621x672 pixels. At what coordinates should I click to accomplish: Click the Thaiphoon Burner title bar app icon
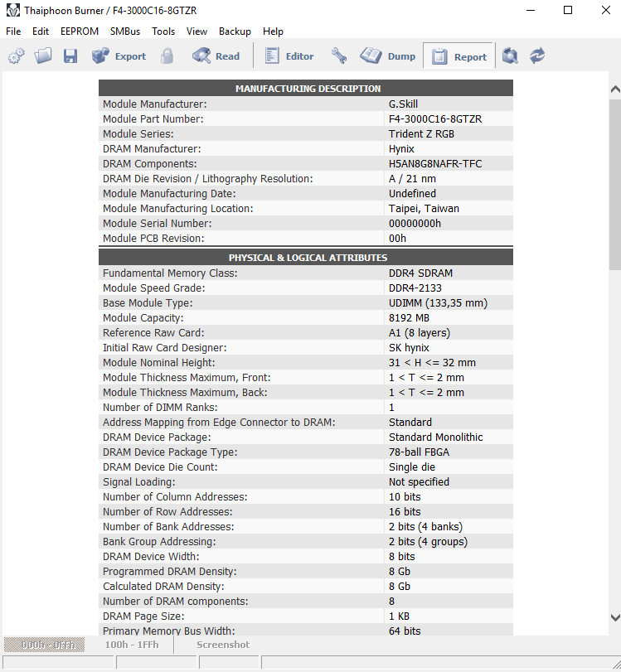coord(13,10)
